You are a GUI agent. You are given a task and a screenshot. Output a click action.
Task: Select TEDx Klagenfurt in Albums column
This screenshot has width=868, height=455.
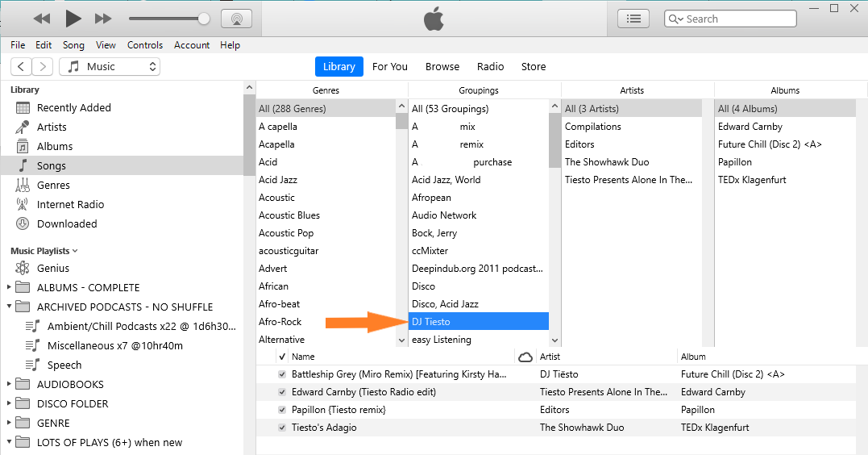[752, 180]
